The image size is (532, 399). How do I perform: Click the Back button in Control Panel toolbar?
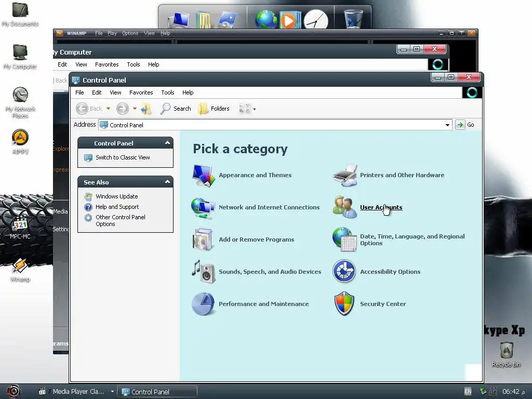click(89, 109)
